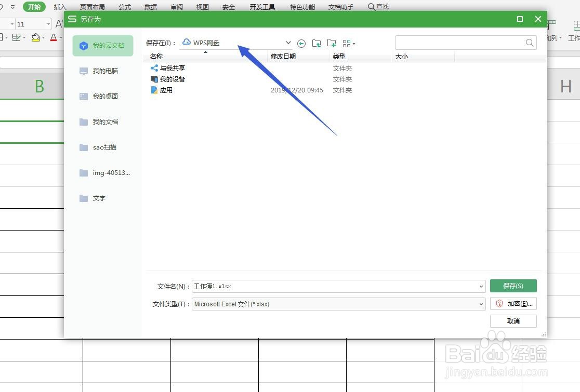Open the 数据 ribbon tab
Image resolution: width=580 pixels, height=392 pixels.
pyautogui.click(x=151, y=7)
